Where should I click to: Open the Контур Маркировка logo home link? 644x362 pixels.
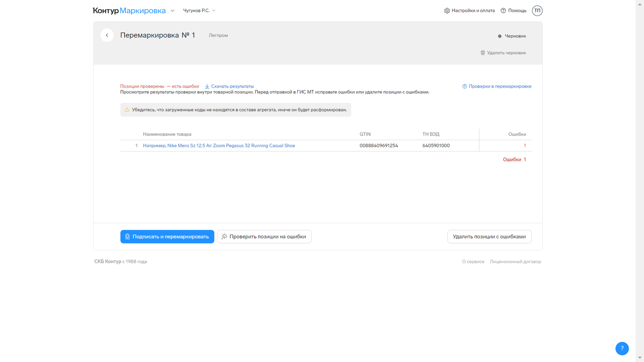pyautogui.click(x=129, y=10)
